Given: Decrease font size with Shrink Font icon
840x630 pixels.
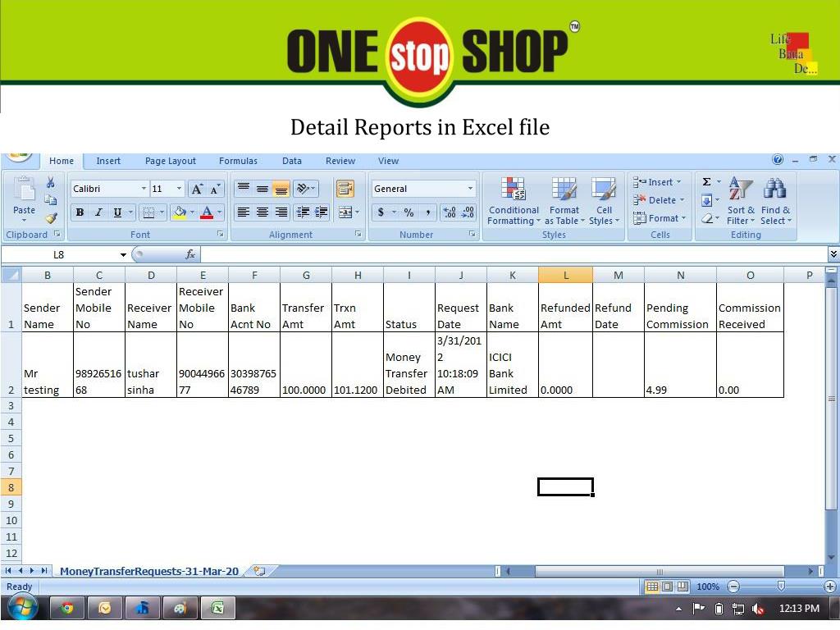Looking at the screenshot, I should click(215, 189).
